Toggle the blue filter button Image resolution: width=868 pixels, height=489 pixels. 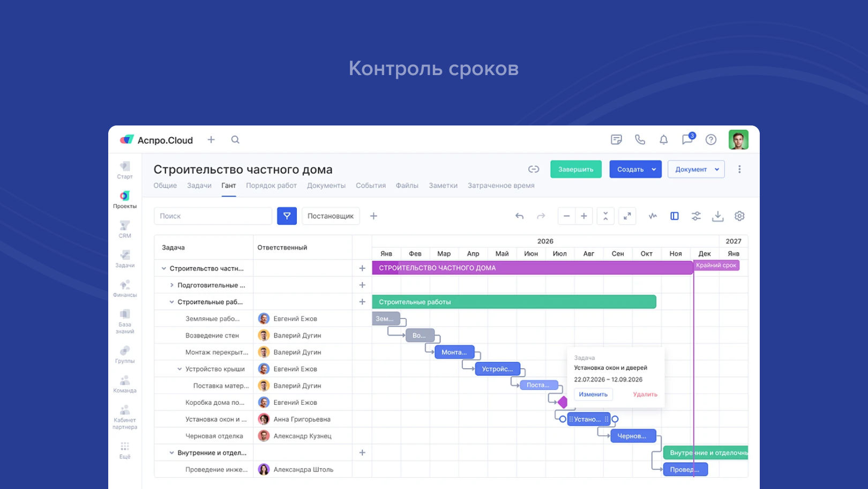(287, 216)
